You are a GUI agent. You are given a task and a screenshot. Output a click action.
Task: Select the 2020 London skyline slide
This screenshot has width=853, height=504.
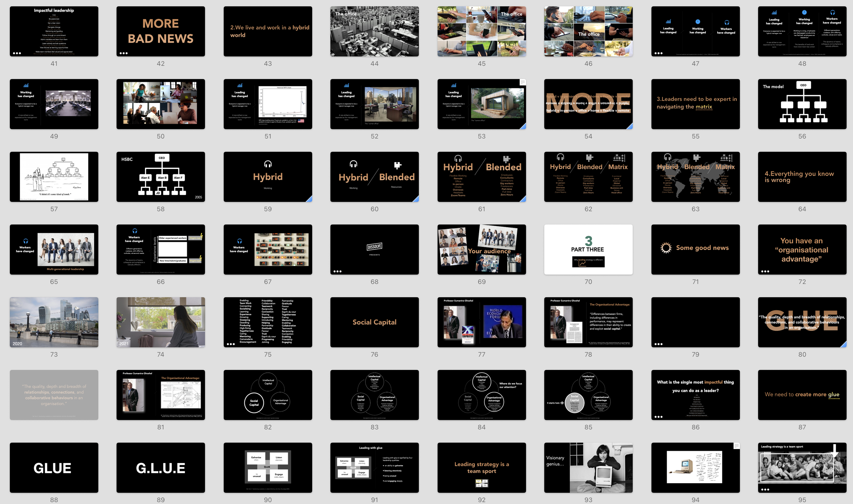point(54,322)
